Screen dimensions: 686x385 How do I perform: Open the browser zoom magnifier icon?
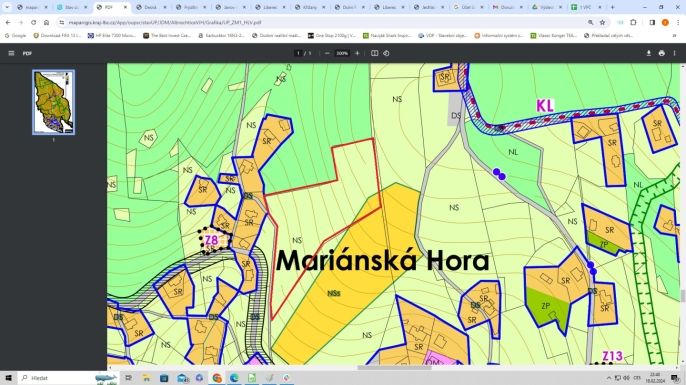(x=591, y=22)
